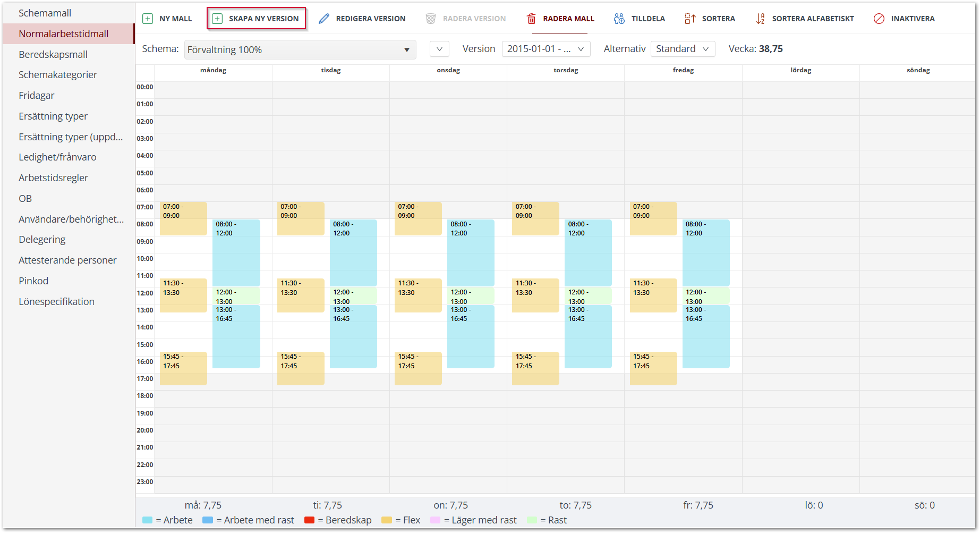980x533 pixels.
Task: Select Monday 07:00 - 09:00 flex block
Action: (x=183, y=218)
